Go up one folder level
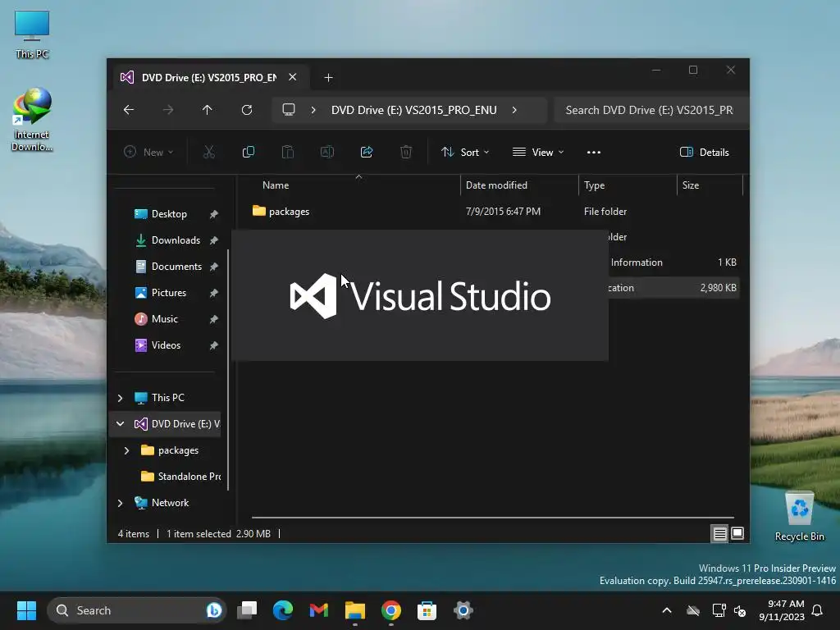Viewport: 840px width, 630px height. pyautogui.click(x=208, y=110)
